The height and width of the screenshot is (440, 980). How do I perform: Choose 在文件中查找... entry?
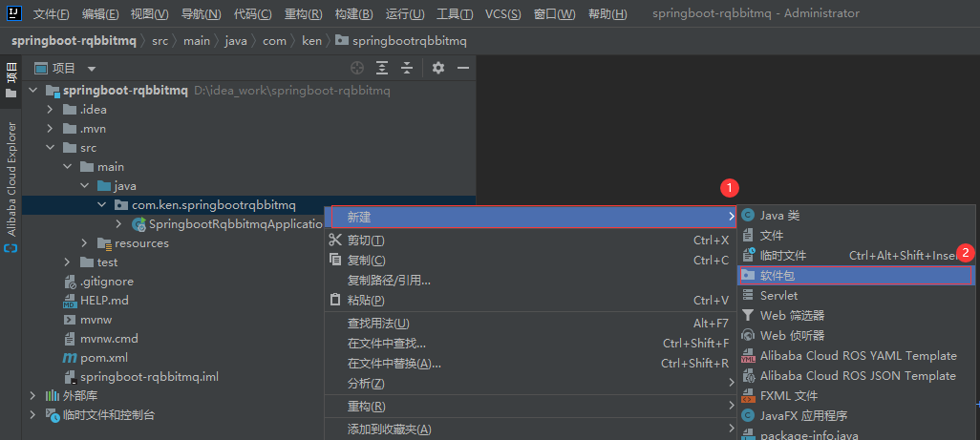coord(531,344)
